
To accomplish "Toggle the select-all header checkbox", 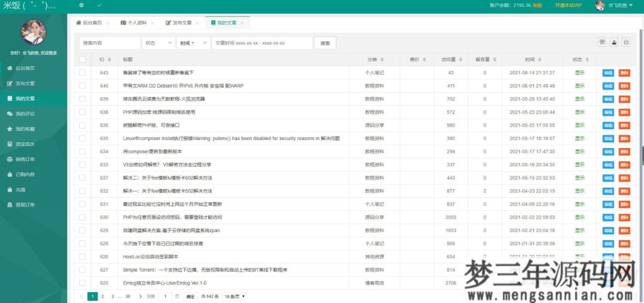I will (x=82, y=60).
